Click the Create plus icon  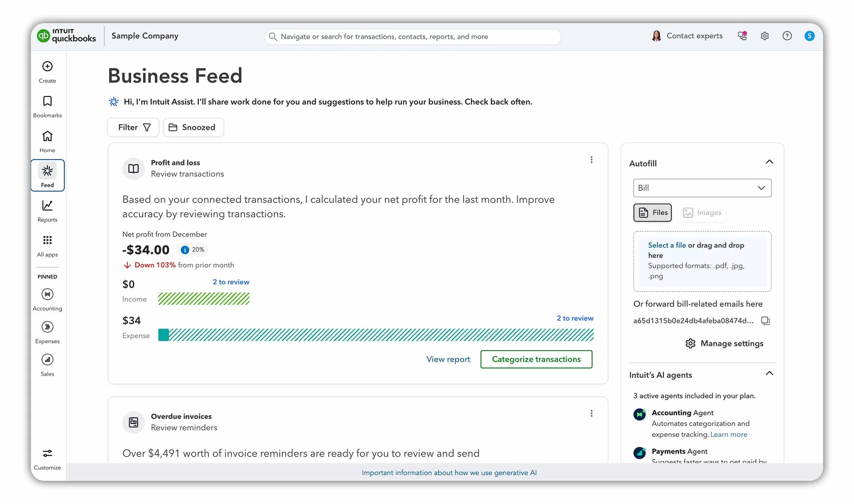[x=47, y=66]
